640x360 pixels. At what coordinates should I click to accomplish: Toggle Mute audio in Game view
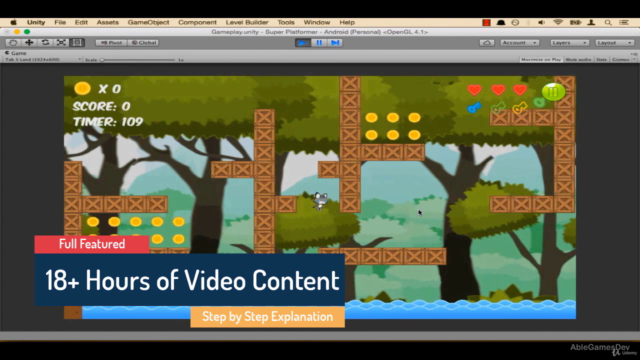578,60
